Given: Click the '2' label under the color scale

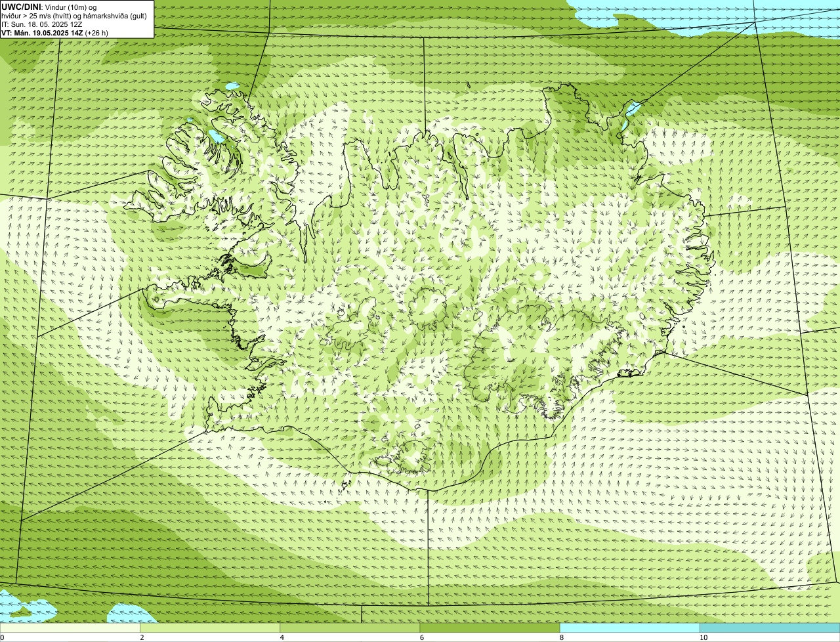Looking at the screenshot, I should [x=142, y=637].
